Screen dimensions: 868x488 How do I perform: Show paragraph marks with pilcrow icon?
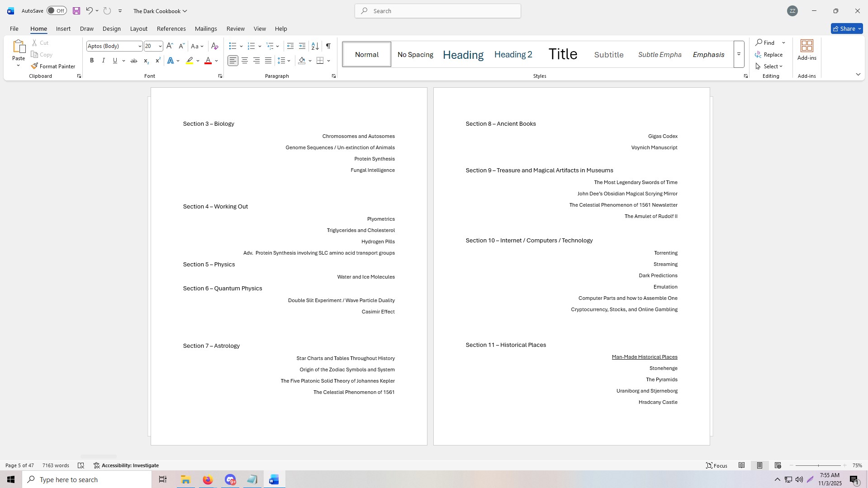point(328,46)
